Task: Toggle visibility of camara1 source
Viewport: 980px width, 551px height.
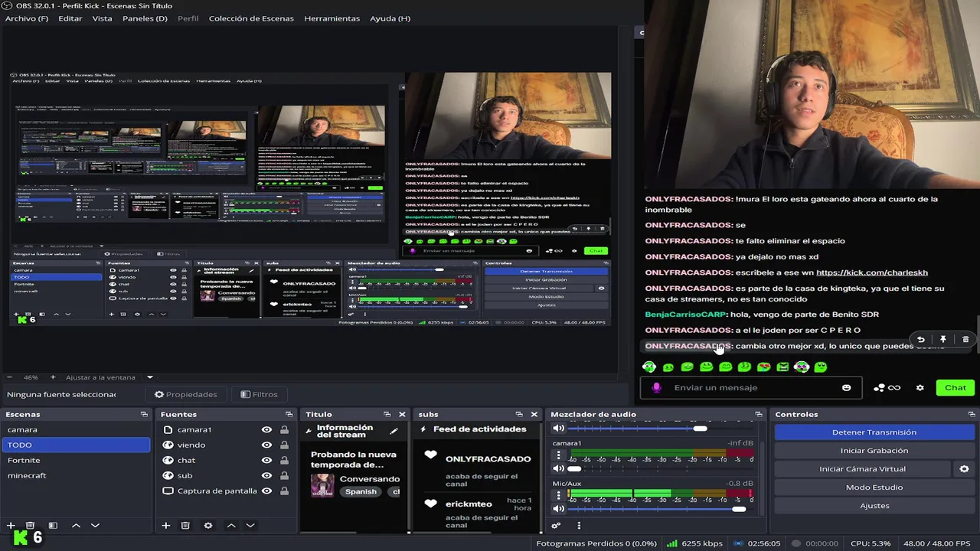Action: tap(266, 430)
